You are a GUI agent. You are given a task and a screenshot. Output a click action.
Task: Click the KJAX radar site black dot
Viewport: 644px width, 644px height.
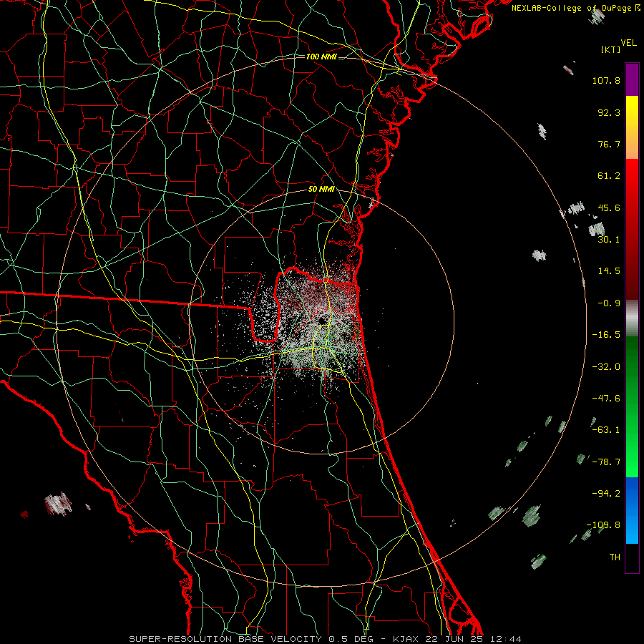tap(321, 321)
